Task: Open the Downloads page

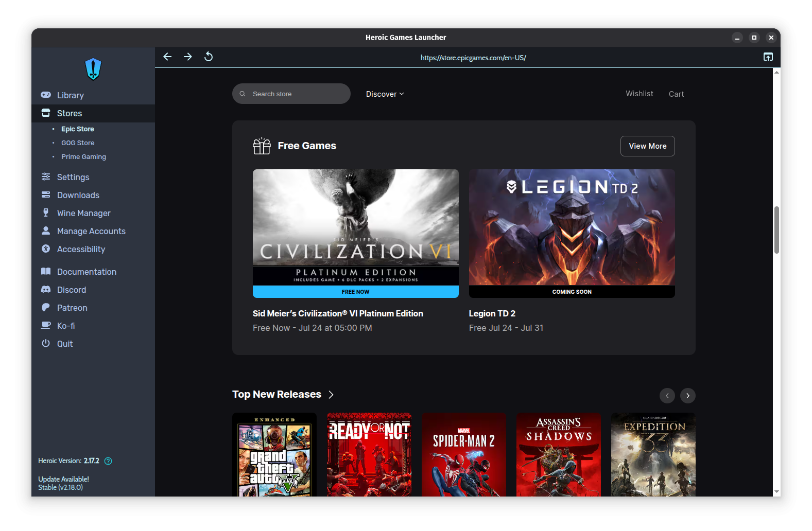Action: pyautogui.click(x=93, y=195)
